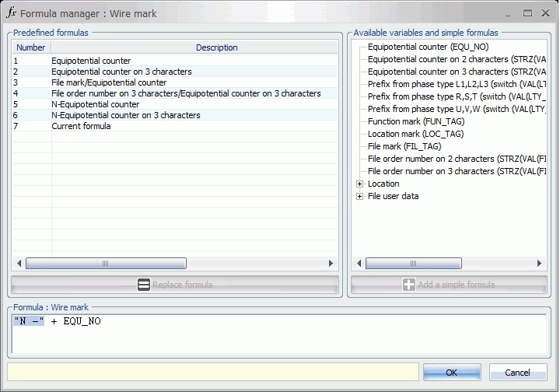Image resolution: width=560 pixels, height=392 pixels.
Task: Select 'Equipotential counter on 3 characters' row
Action: pos(175,72)
